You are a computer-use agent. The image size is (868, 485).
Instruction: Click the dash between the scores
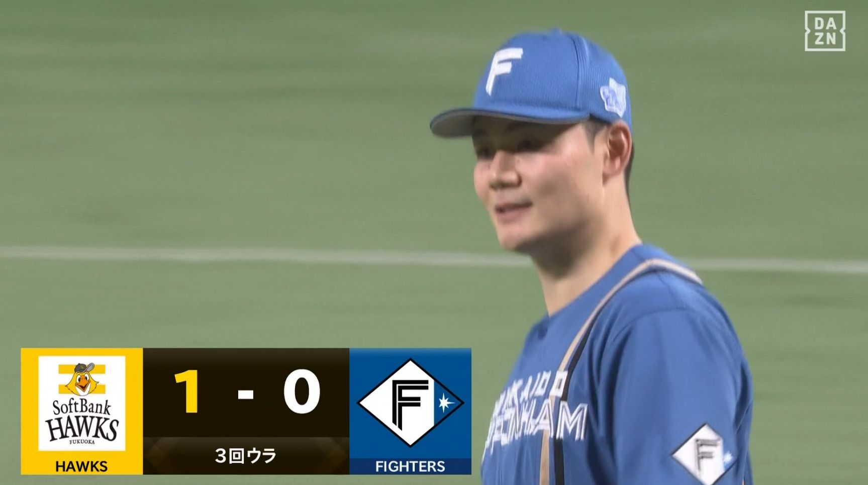coord(245,395)
